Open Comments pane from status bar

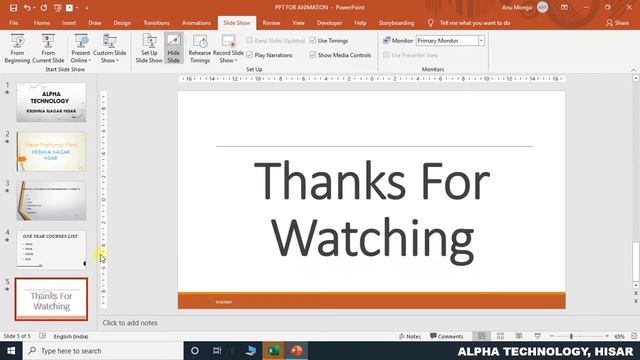click(447, 336)
